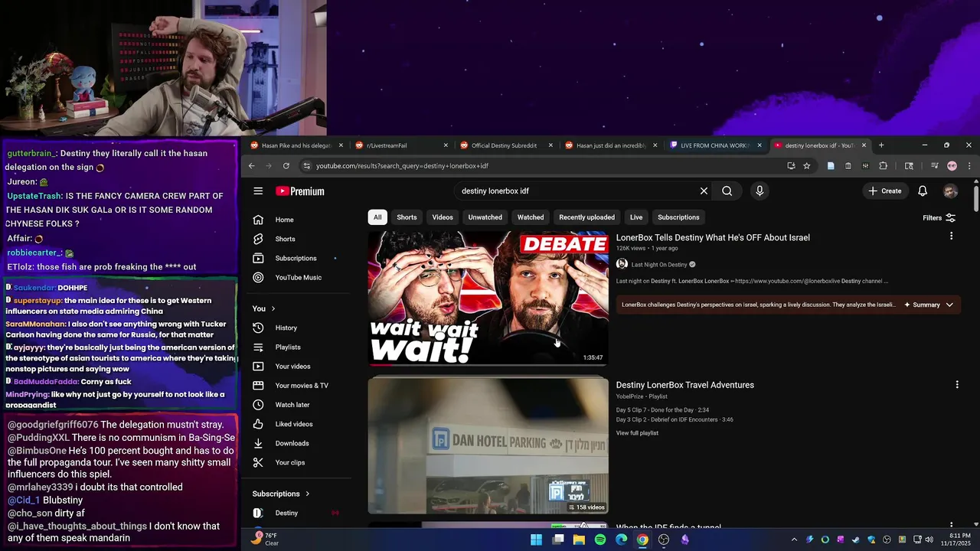980x551 pixels.
Task: Go to the YouTube Premium logo home
Action: click(x=300, y=191)
